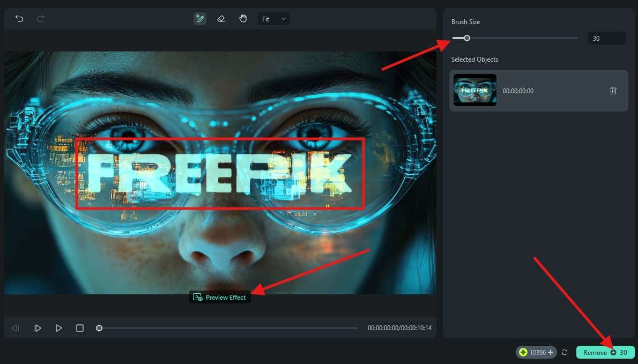Activate the Hand pan tool
This screenshot has width=638, height=364.
243,19
